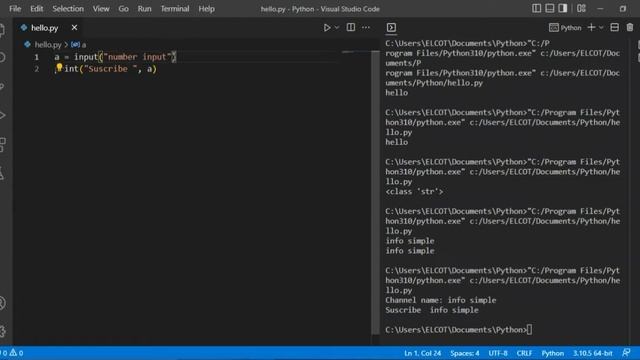Image resolution: width=640 pixels, height=360 pixels.
Task: Click terminal output "<class 'str'>"
Action: click(414, 191)
